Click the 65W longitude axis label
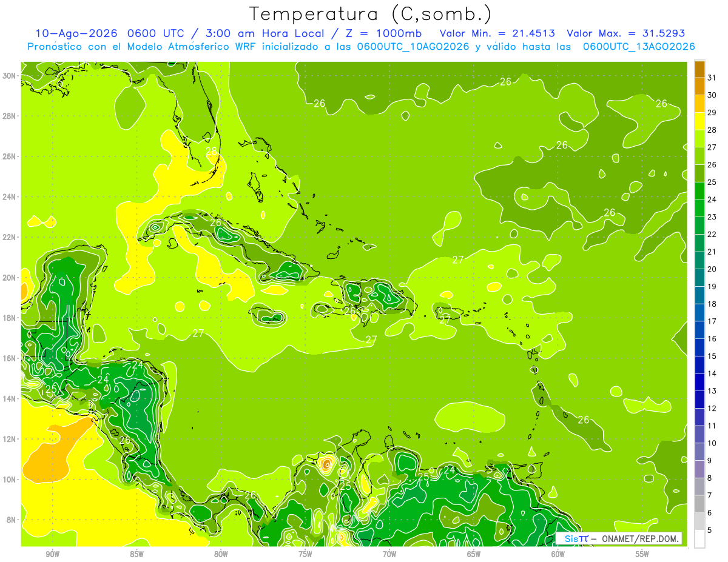The image size is (728, 562). (x=474, y=554)
